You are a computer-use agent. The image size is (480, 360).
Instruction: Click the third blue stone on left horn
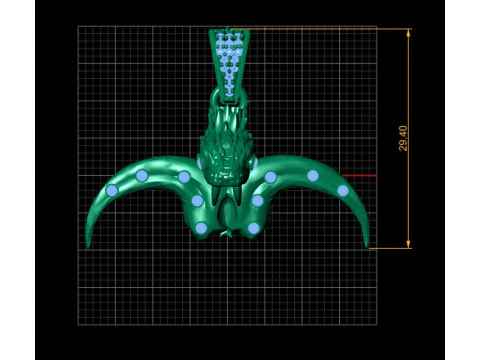pyautogui.click(x=184, y=177)
